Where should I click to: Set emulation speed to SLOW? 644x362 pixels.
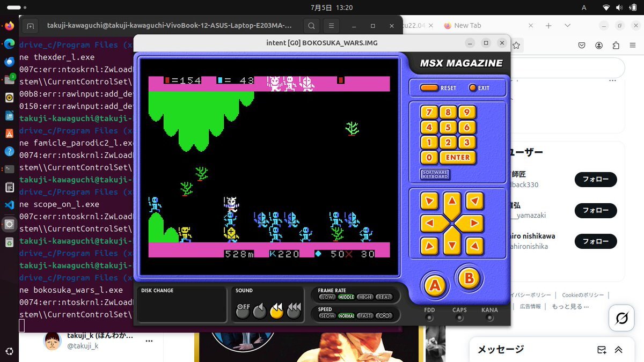pyautogui.click(x=327, y=316)
